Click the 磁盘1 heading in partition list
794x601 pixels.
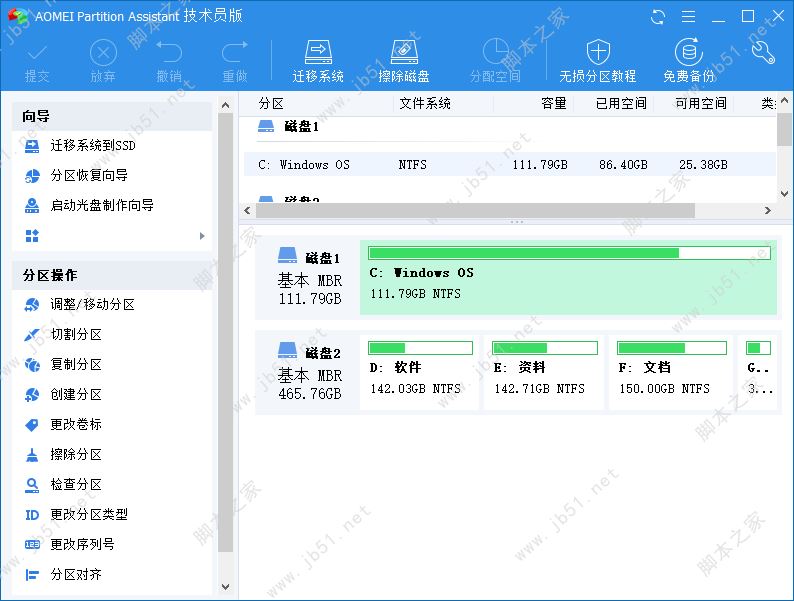click(x=301, y=127)
